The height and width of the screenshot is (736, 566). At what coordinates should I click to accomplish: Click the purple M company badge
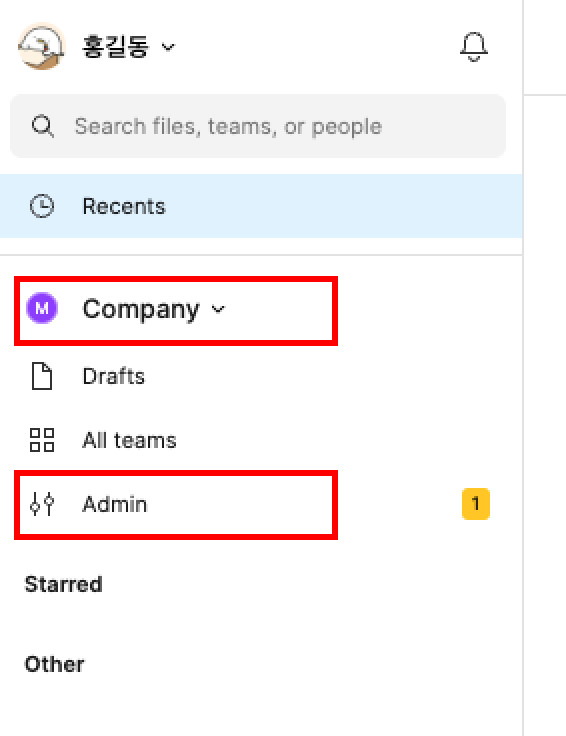(x=42, y=308)
